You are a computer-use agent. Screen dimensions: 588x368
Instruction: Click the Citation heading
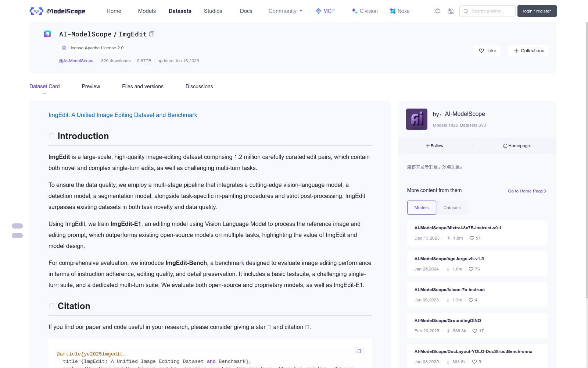(74, 306)
